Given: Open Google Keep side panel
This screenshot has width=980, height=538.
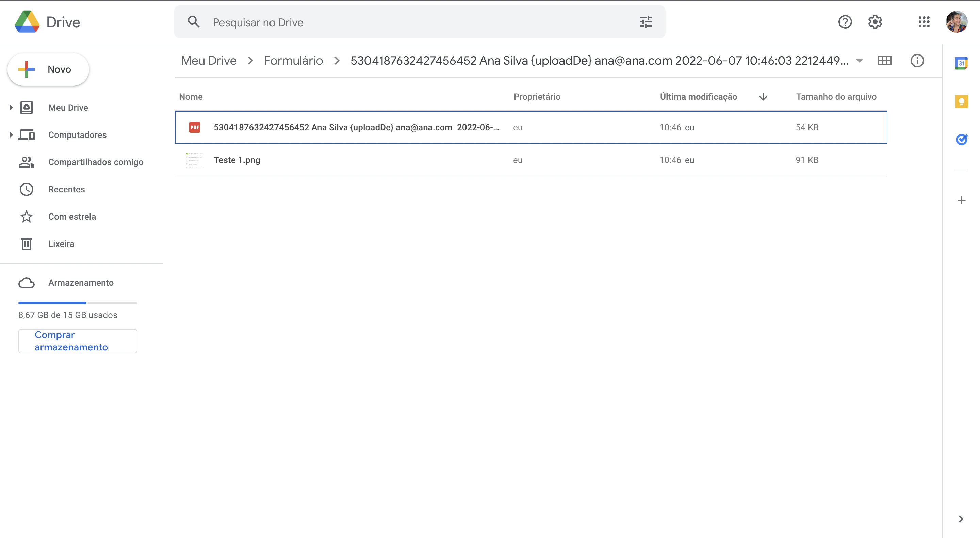Looking at the screenshot, I should tap(961, 102).
